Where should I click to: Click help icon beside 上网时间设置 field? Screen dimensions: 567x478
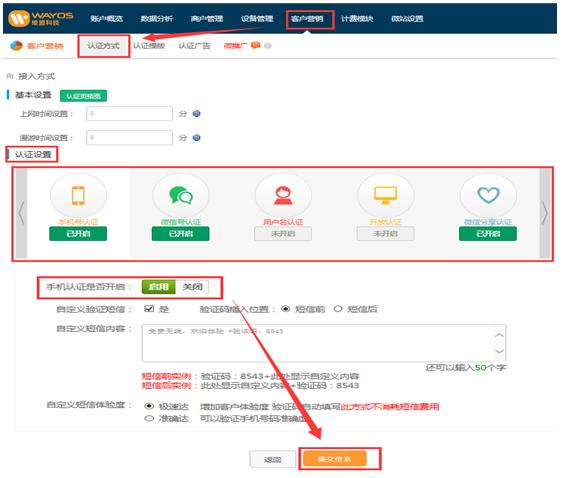pos(196,114)
